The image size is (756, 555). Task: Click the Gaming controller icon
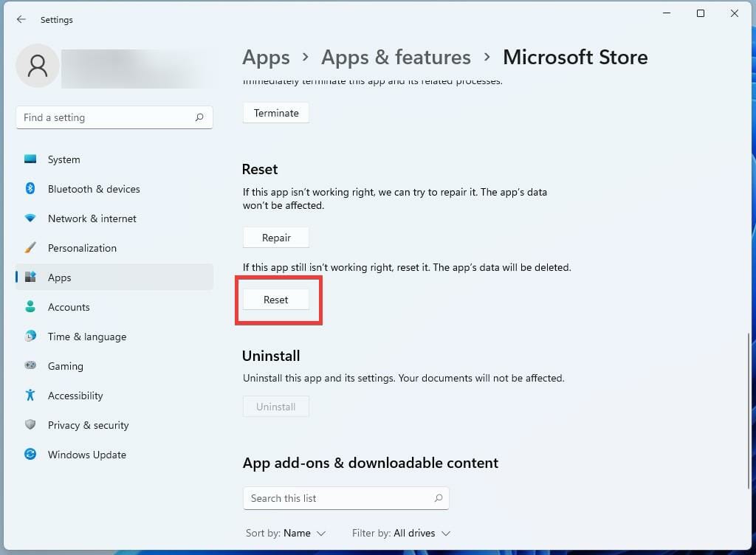(x=30, y=365)
